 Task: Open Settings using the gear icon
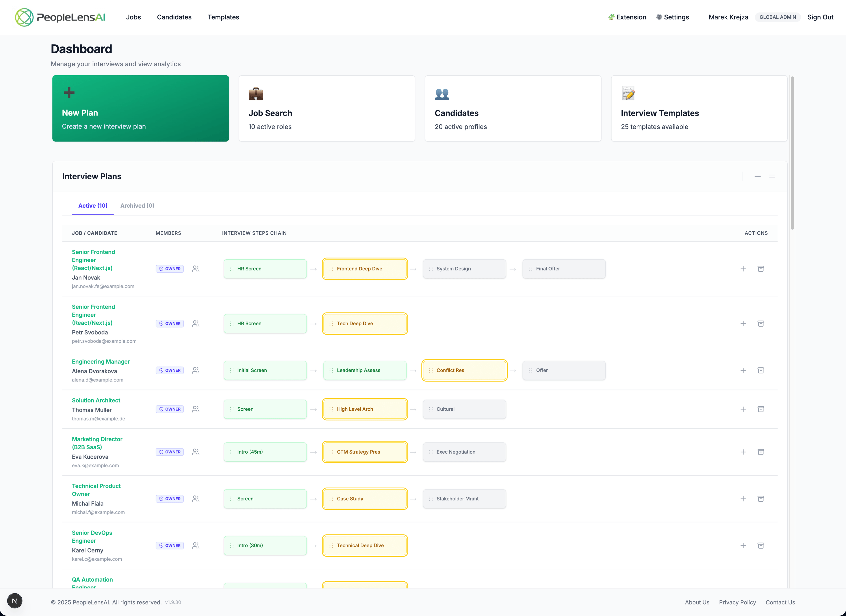[x=659, y=17]
